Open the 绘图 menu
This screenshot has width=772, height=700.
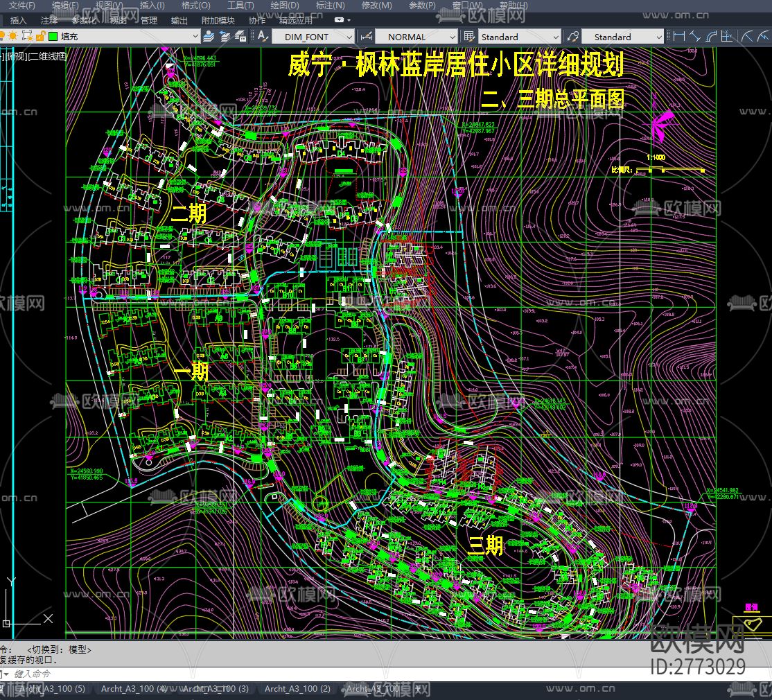(x=284, y=5)
